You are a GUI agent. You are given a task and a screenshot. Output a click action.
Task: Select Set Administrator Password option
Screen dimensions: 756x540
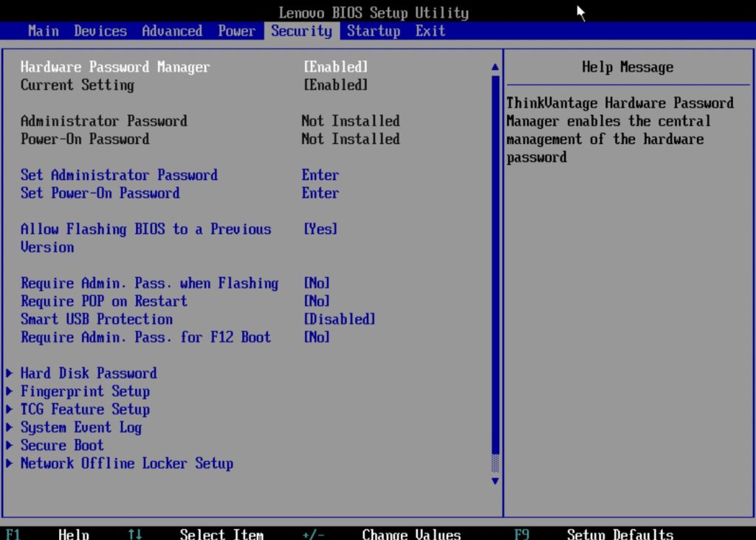coord(119,175)
